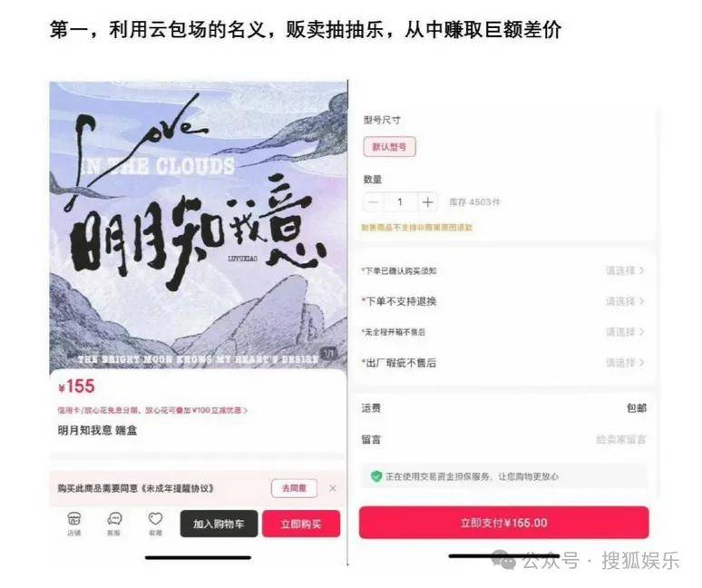The image size is (702, 588).
Task: Click the 去同意 agree button
Action: point(294,488)
